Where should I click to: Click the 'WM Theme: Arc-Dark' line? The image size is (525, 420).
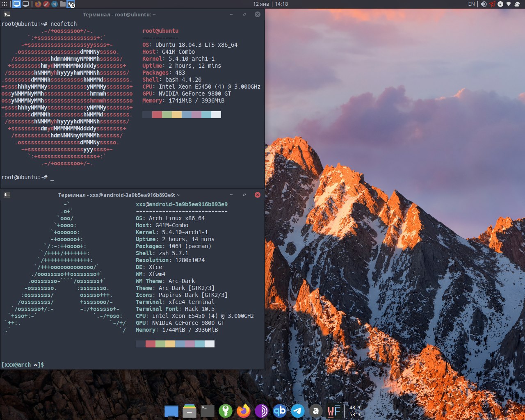(x=165, y=281)
